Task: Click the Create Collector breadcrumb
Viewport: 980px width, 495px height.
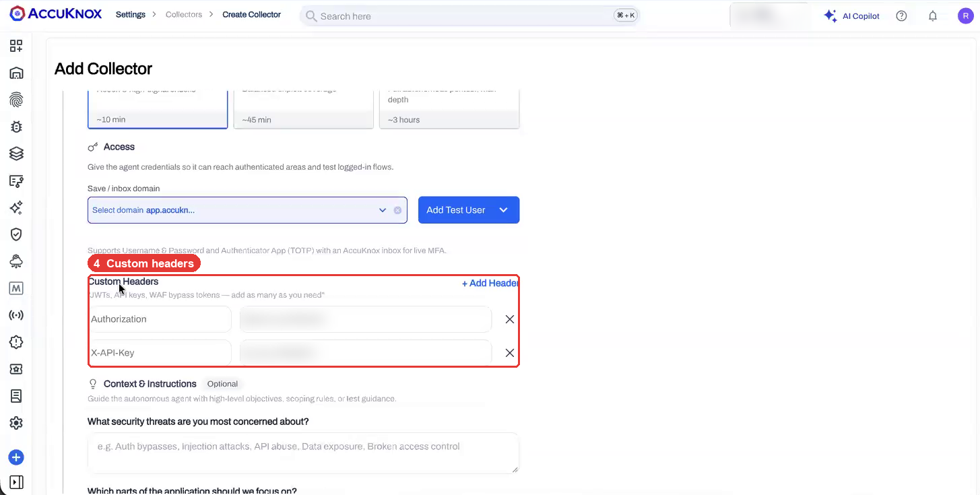Action: pyautogui.click(x=252, y=14)
